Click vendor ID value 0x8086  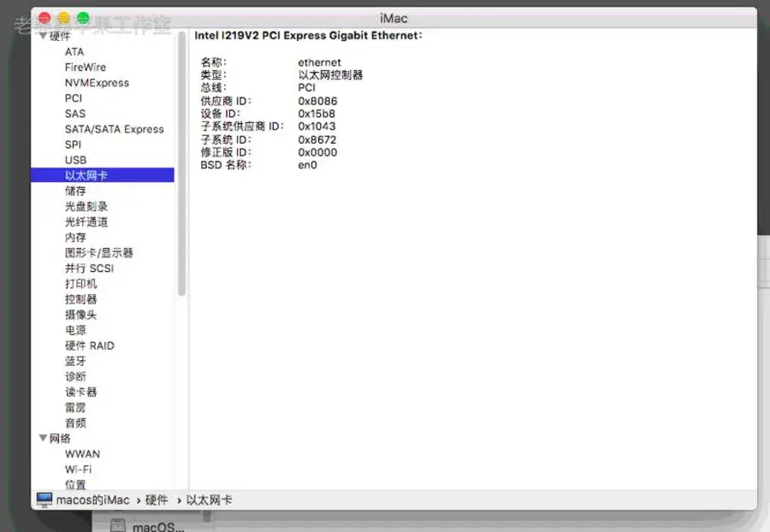[317, 101]
